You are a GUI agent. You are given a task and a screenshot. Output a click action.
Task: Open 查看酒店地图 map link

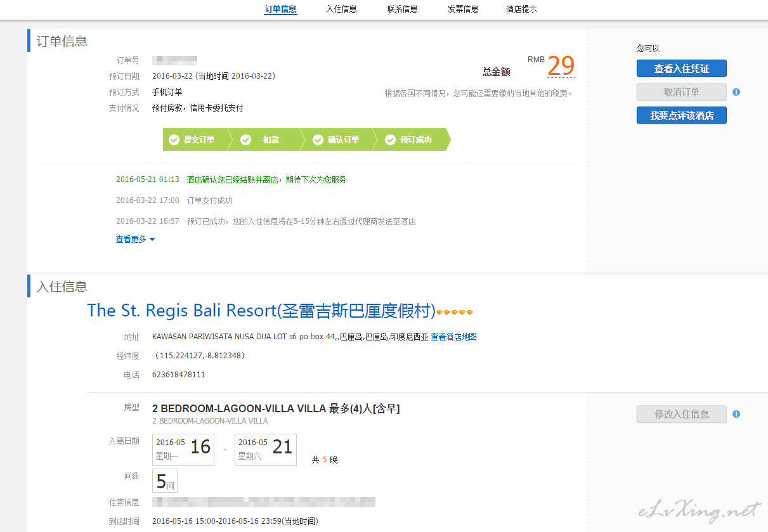pyautogui.click(x=453, y=337)
